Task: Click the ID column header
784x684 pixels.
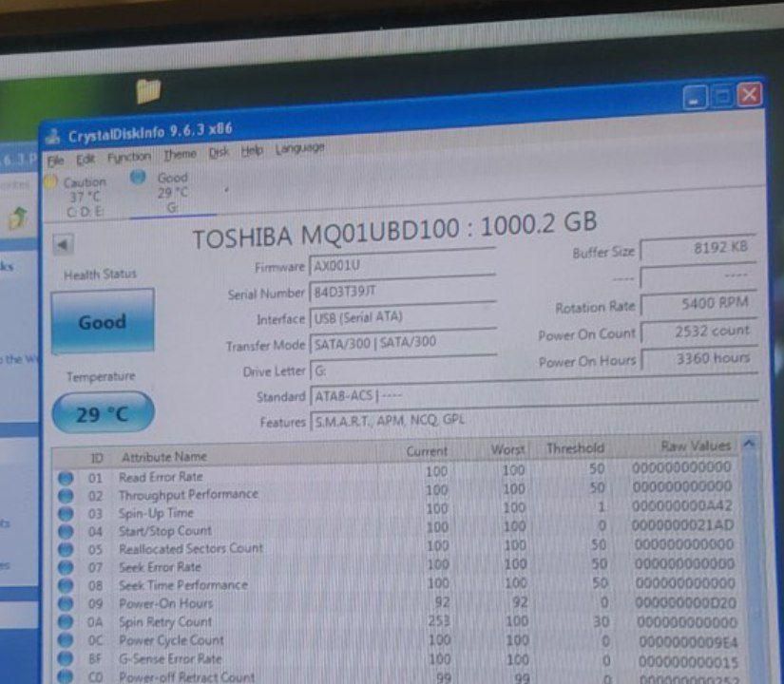Action: click(97, 458)
